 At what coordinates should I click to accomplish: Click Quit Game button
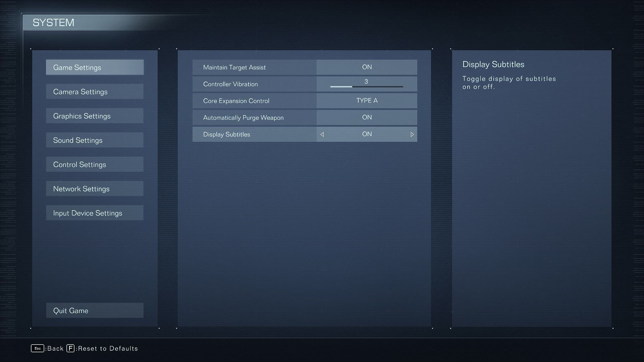(x=95, y=310)
